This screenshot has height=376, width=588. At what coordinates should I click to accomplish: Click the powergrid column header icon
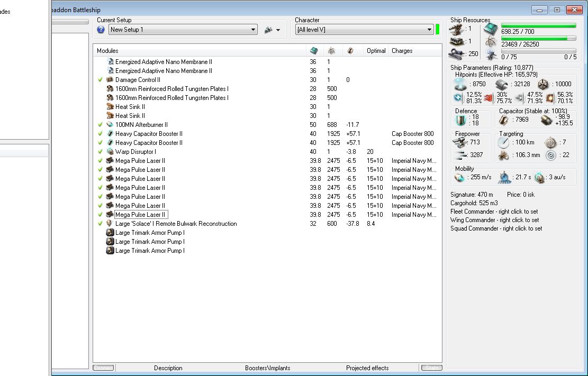(x=331, y=51)
